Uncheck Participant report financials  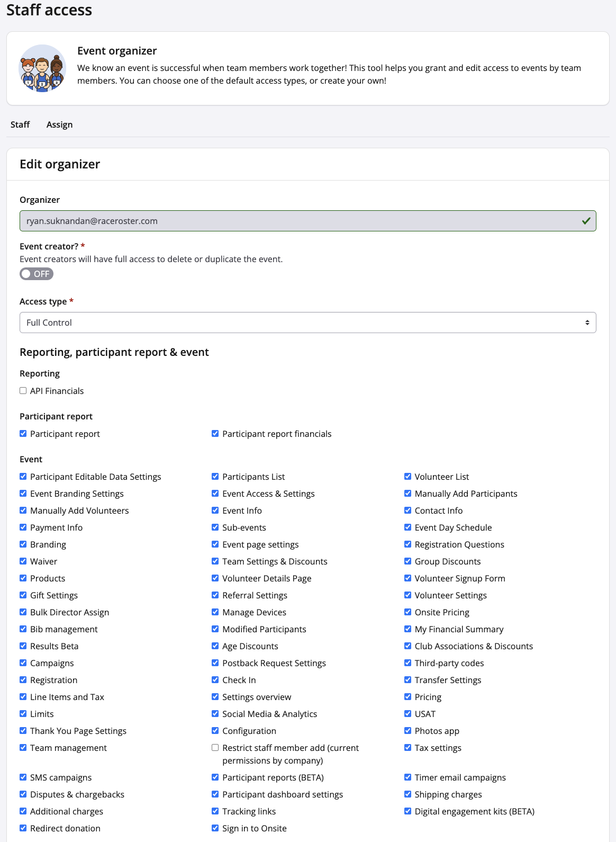(215, 434)
